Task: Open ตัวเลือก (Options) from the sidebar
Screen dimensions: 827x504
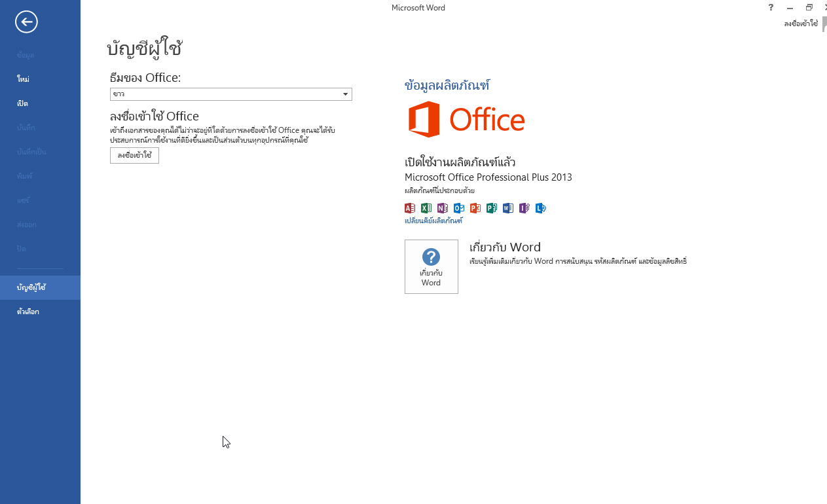Action: click(40, 312)
